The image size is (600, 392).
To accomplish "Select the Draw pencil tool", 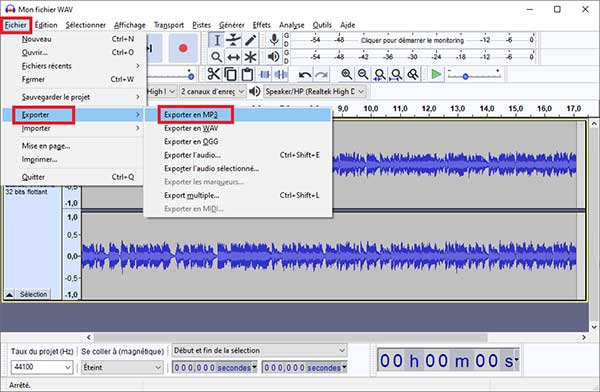I will click(x=250, y=40).
